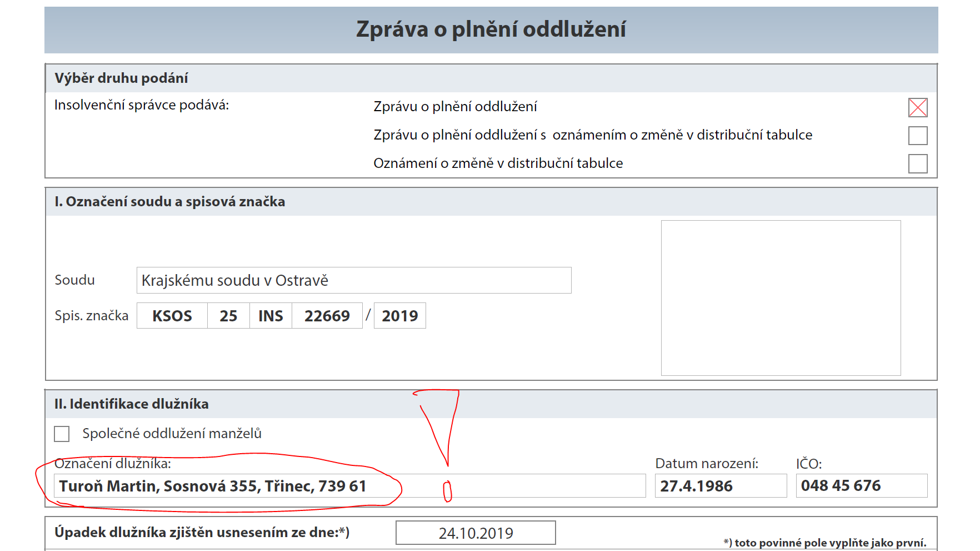This screenshot has width=980, height=551.
Task: Click the 'Insolvenční správce podává:' label
Action: [x=142, y=105]
